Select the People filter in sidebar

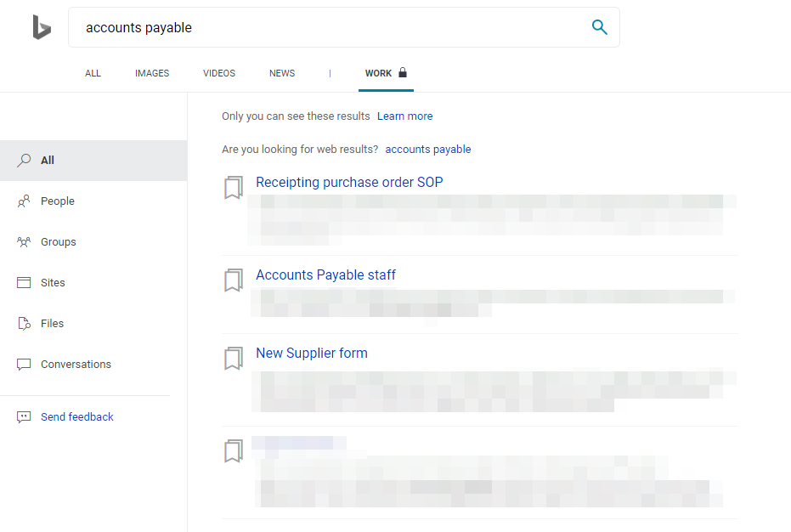click(x=58, y=201)
